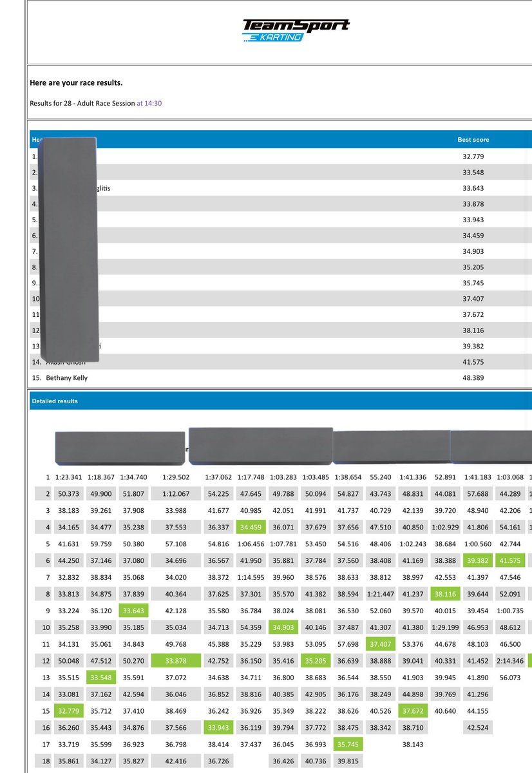Select lap time 1:23.341 in lap 1 row
532x773 pixels.
click(x=68, y=477)
